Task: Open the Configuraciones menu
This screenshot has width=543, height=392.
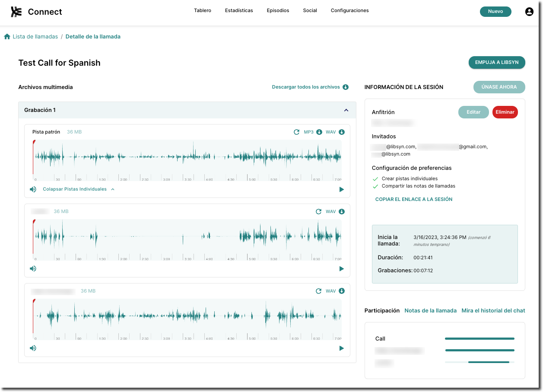Action: click(x=349, y=10)
